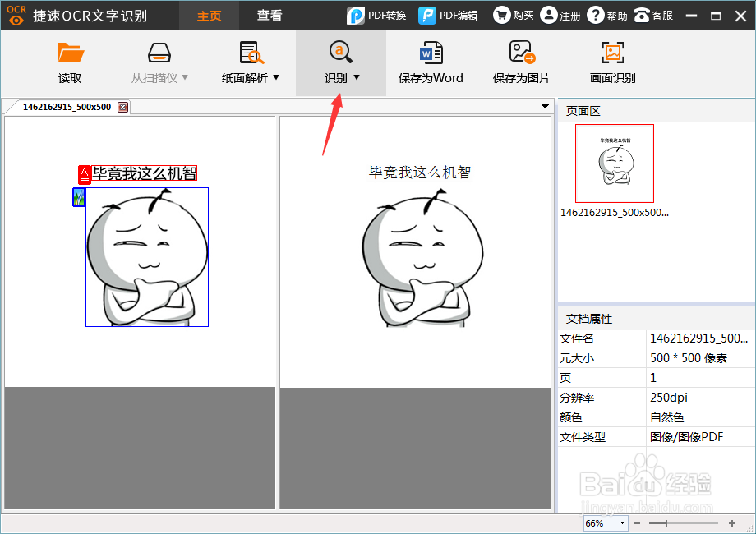This screenshot has height=534, width=756.
Task: Start recognition with the 识别 magnifier icon
Action: coord(341,51)
